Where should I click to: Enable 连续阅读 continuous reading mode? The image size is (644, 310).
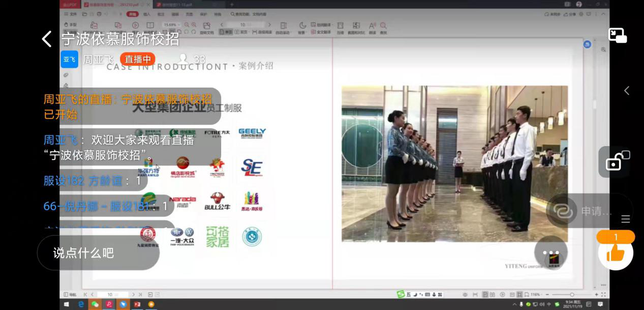pyautogui.click(x=263, y=32)
